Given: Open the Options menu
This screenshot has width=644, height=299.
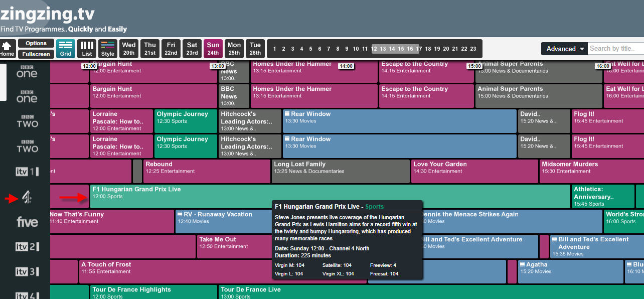Looking at the screenshot, I should pos(36,44).
